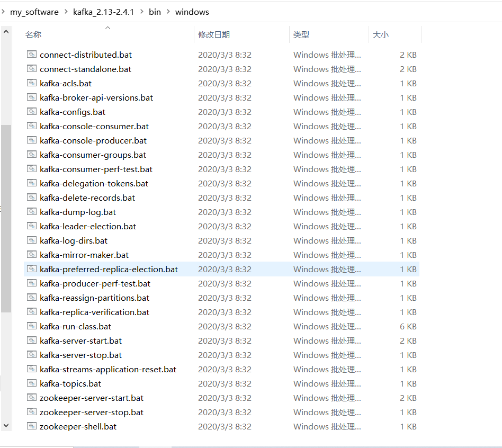Click the zookeeper-shell.bat file icon
This screenshot has width=502, height=448.
coord(31,426)
